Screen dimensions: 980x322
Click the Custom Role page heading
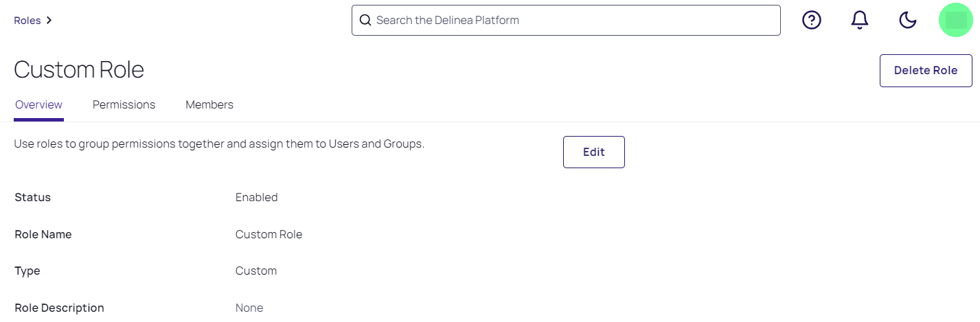[79, 70]
